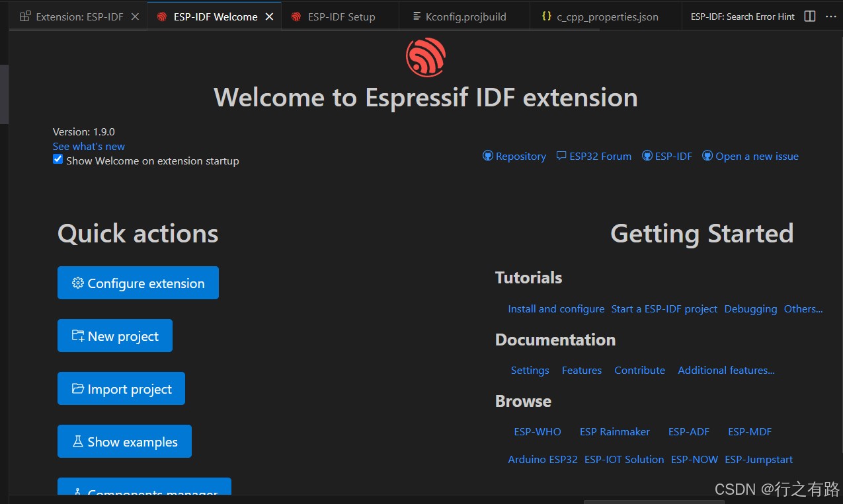Click New project button

[x=115, y=336]
